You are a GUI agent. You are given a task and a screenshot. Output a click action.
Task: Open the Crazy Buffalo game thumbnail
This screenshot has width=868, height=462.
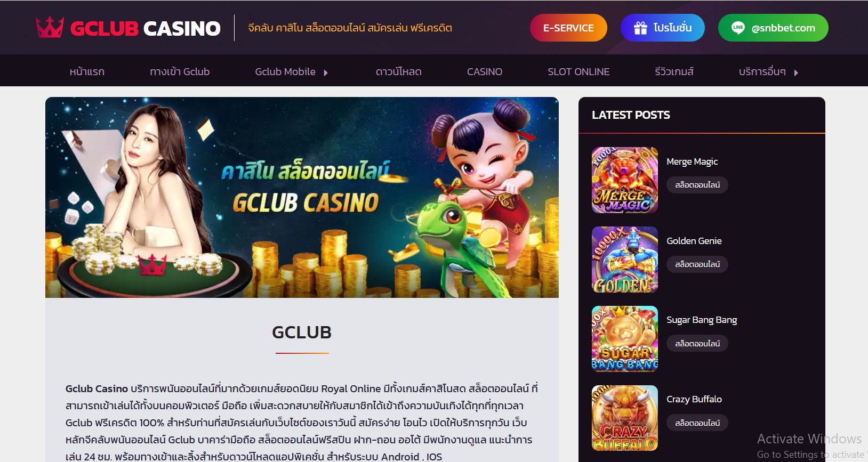pyautogui.click(x=625, y=418)
